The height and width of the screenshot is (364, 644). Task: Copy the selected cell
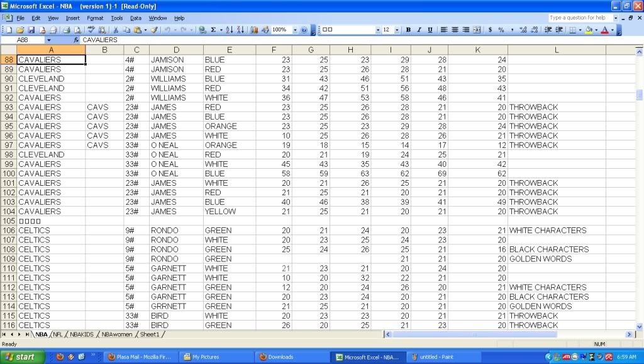(126, 30)
